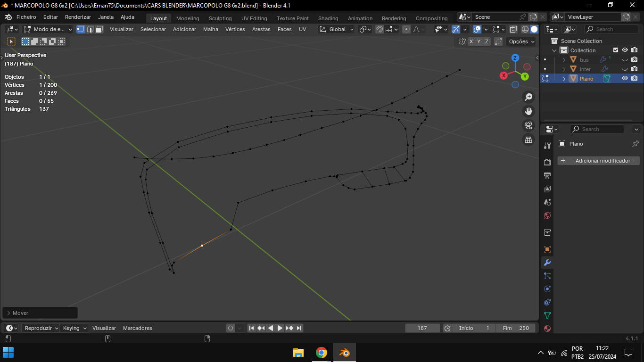644x362 pixels.
Task: Click the mesh symmetry butterfly icon
Action: 462,41
